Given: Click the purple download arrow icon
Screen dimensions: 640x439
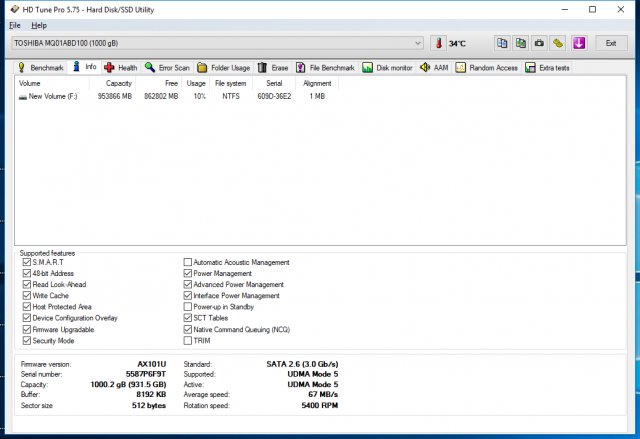Looking at the screenshot, I should coord(578,44).
